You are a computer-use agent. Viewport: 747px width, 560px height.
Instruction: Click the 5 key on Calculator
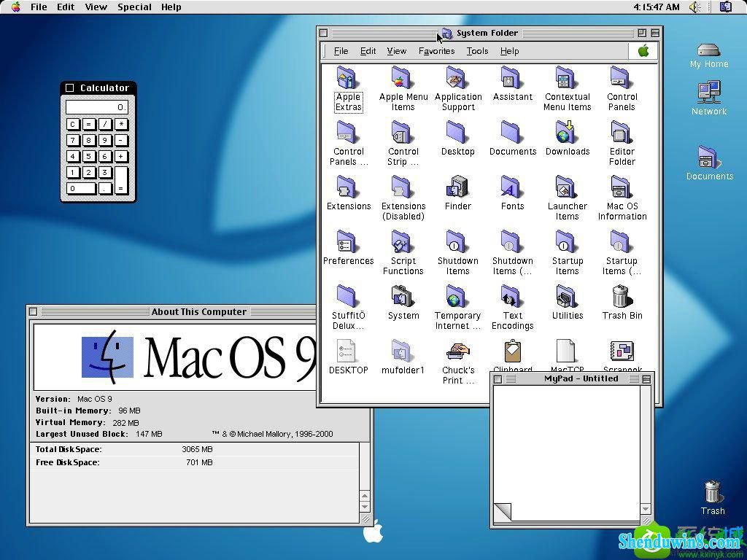(88, 156)
